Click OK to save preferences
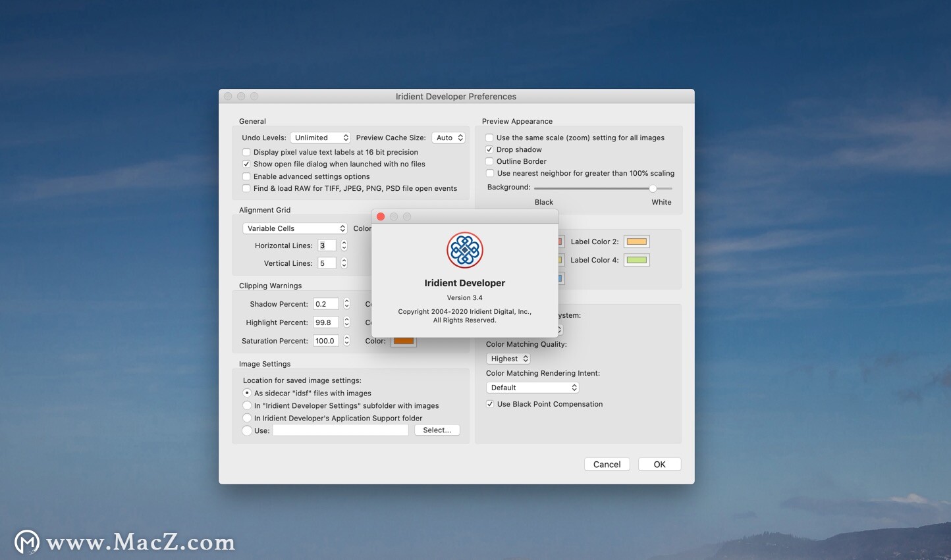951x560 pixels. pos(659,465)
